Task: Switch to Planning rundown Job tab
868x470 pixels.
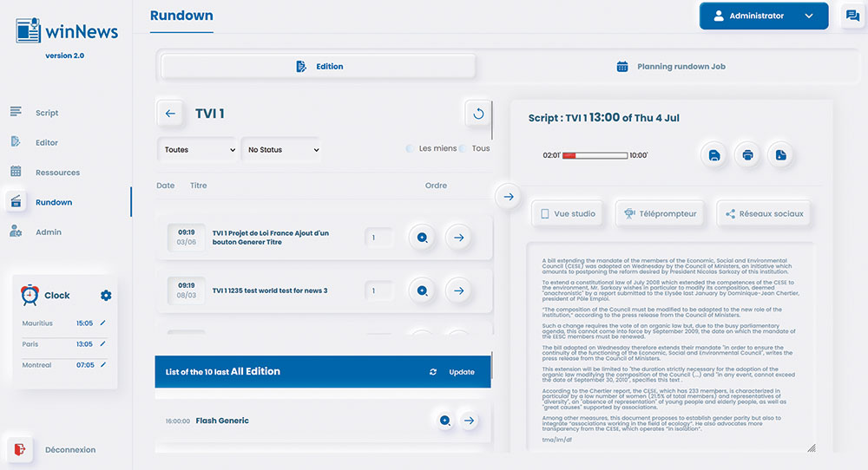Action: (x=670, y=67)
